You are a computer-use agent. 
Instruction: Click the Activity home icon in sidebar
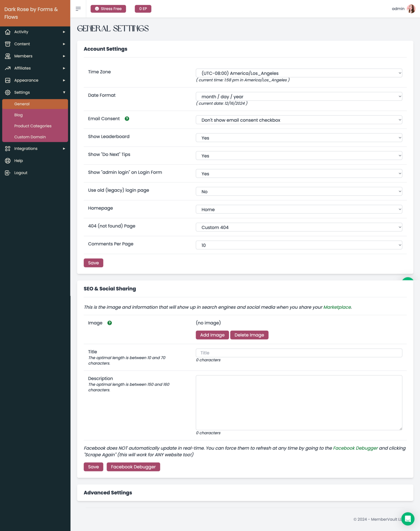8,32
